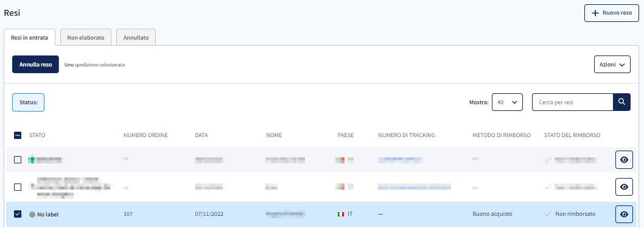Open the Azioni dropdown menu
Screen dimensions: 644x228
[x=612, y=65]
